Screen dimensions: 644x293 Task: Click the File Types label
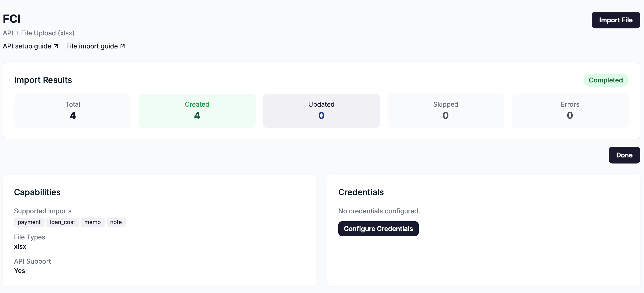pos(30,237)
